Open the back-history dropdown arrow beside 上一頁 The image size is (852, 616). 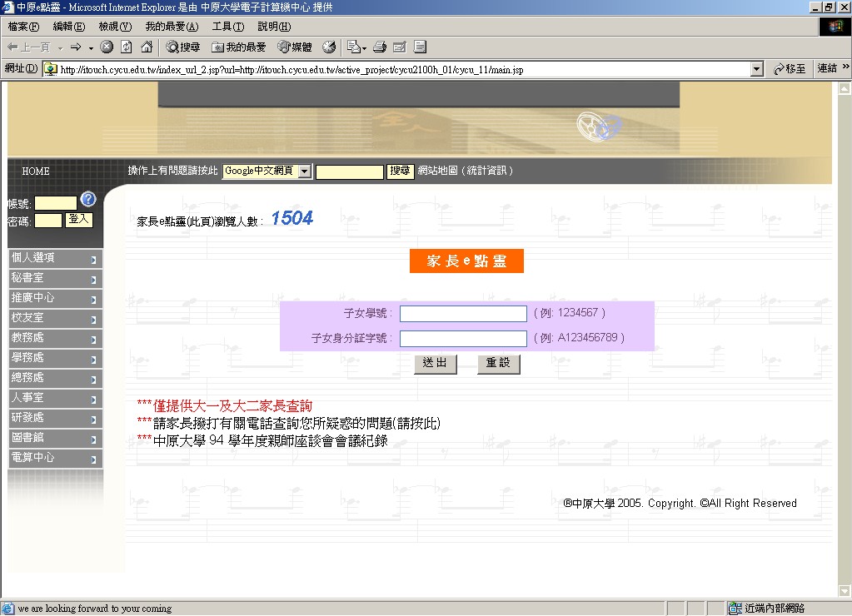pos(60,48)
